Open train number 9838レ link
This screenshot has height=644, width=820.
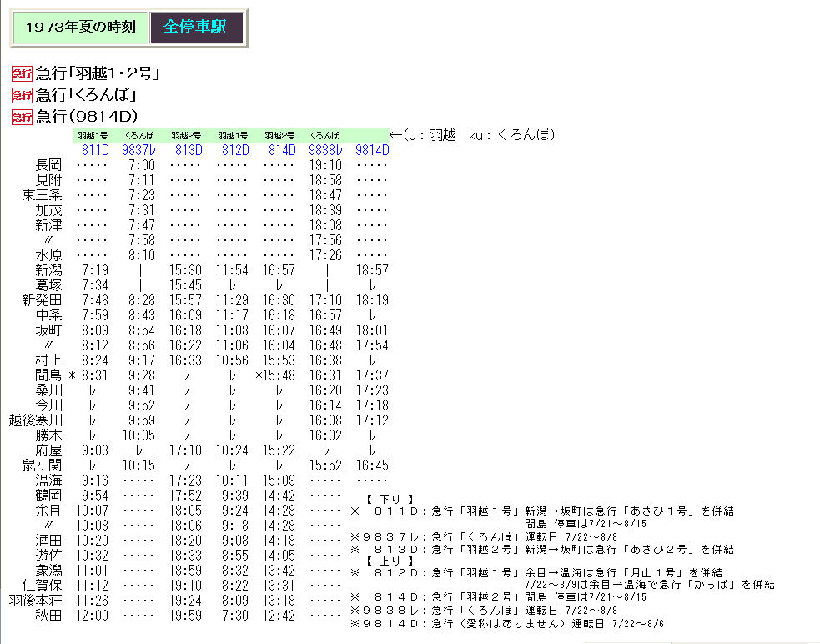[x=325, y=151]
